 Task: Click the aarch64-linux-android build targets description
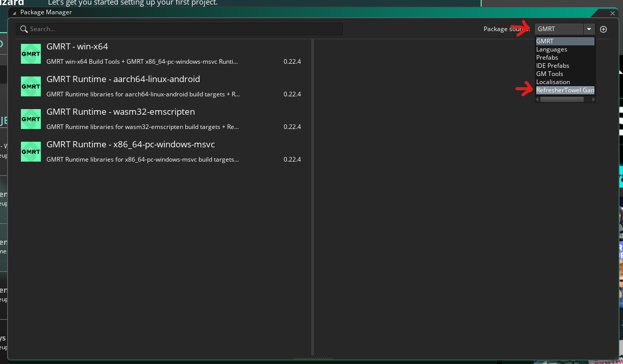click(143, 94)
